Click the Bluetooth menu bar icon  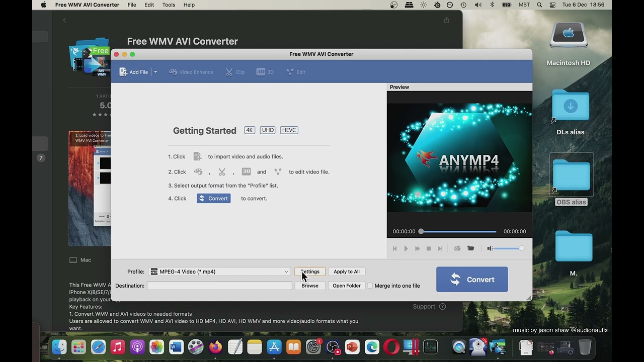point(492,5)
